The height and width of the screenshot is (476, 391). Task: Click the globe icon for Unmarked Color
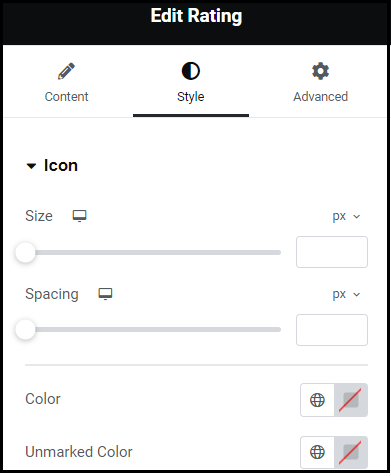point(317,452)
